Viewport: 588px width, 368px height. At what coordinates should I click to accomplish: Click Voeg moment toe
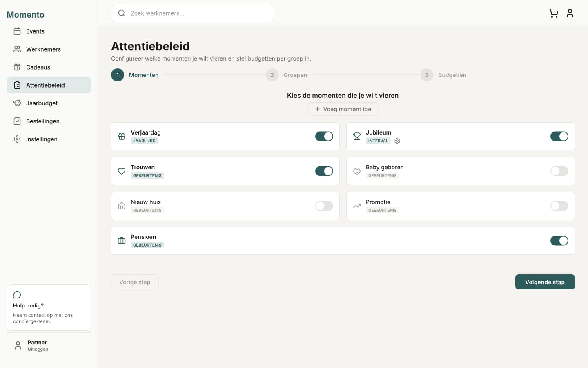point(343,109)
